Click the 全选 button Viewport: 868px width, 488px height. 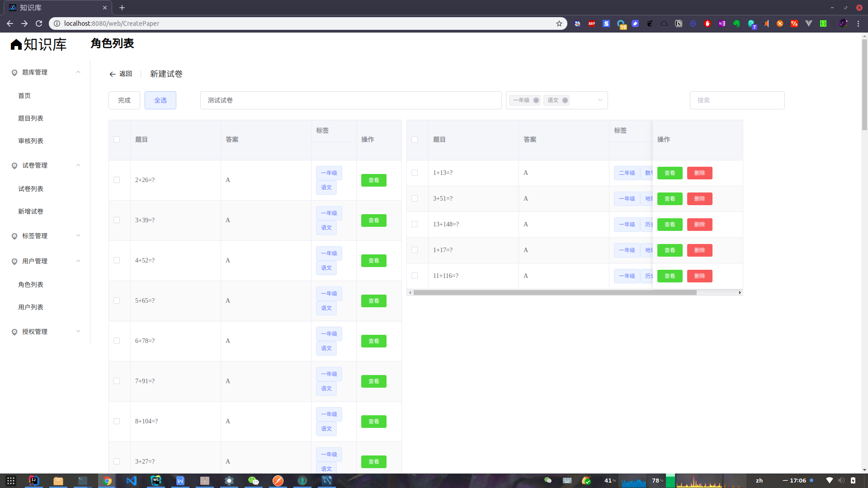coord(160,100)
